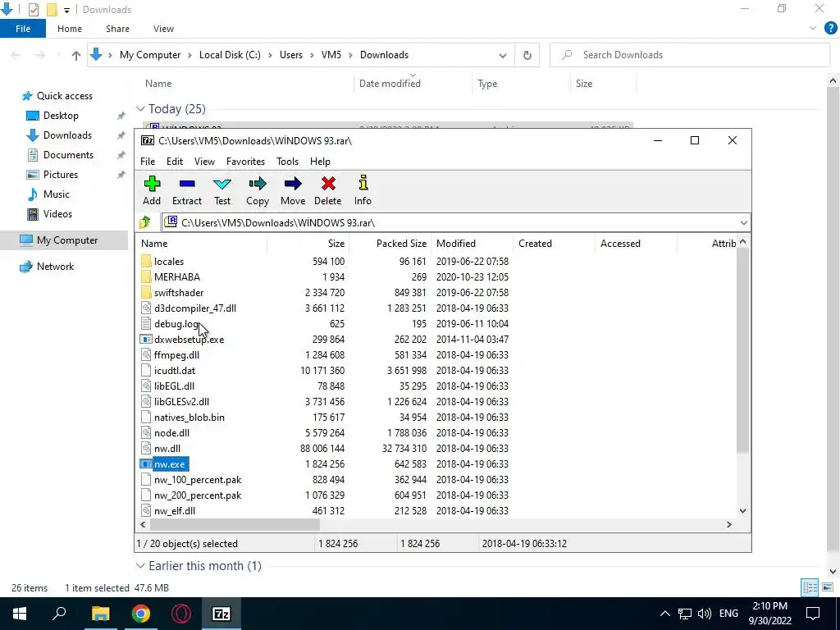Image resolution: width=840 pixels, height=630 pixels.
Task: Click the 7-Zip horizontal scrollbar thumb
Action: pyautogui.click(x=234, y=524)
